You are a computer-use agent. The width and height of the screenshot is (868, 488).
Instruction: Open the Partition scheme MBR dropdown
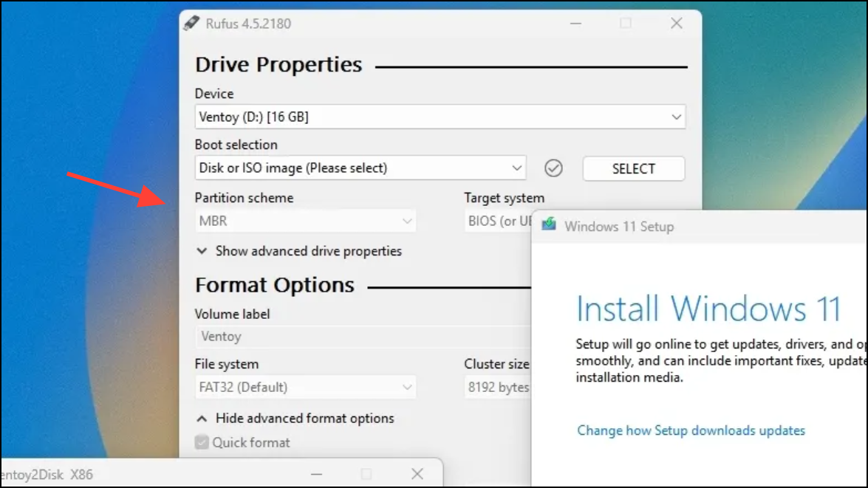point(305,221)
